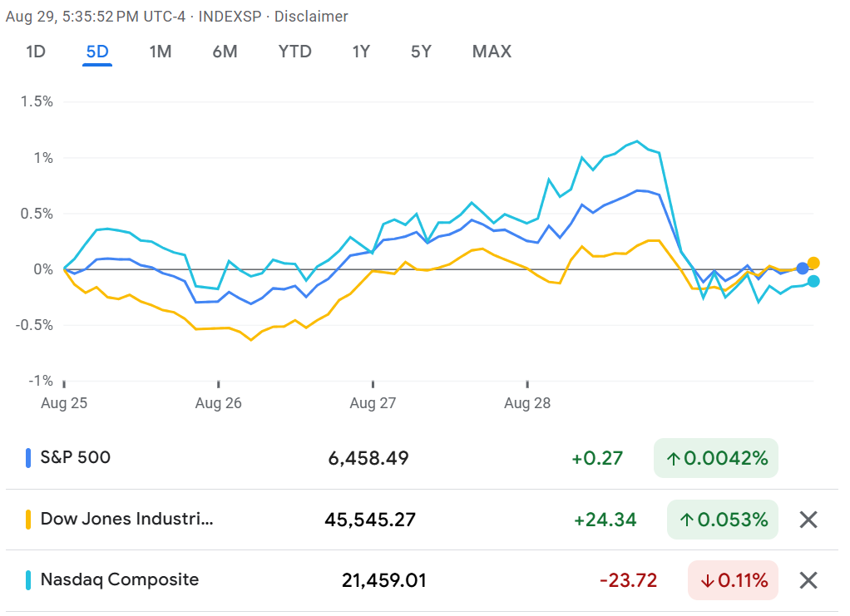Click Nasdaq change -23.72
The width and height of the screenshot is (850, 616).
coord(628,580)
